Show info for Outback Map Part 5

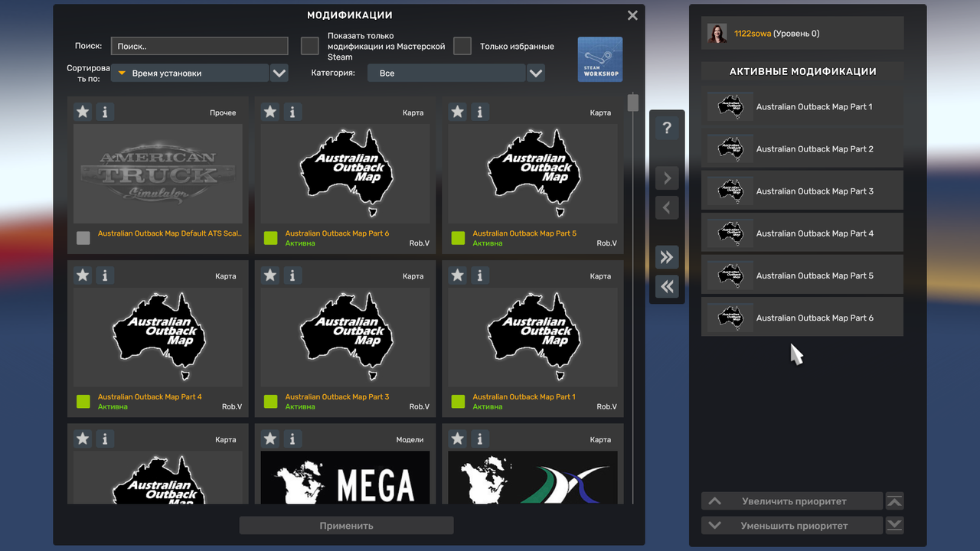tap(480, 112)
